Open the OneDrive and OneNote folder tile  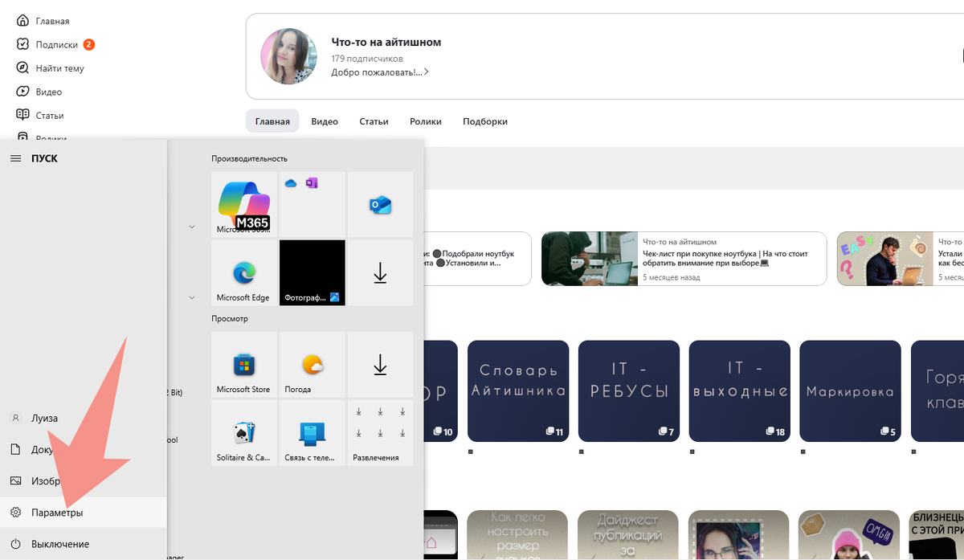312,204
